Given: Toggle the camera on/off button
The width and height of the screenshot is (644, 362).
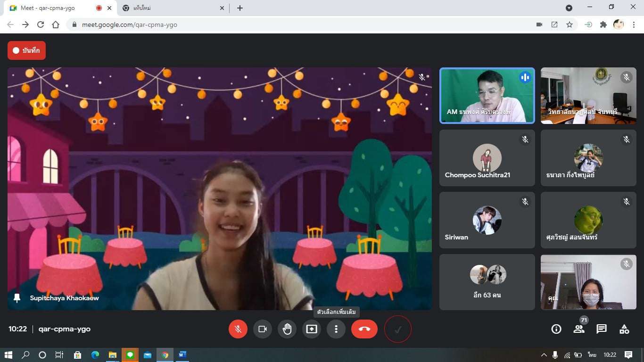Looking at the screenshot, I should click(x=263, y=329).
